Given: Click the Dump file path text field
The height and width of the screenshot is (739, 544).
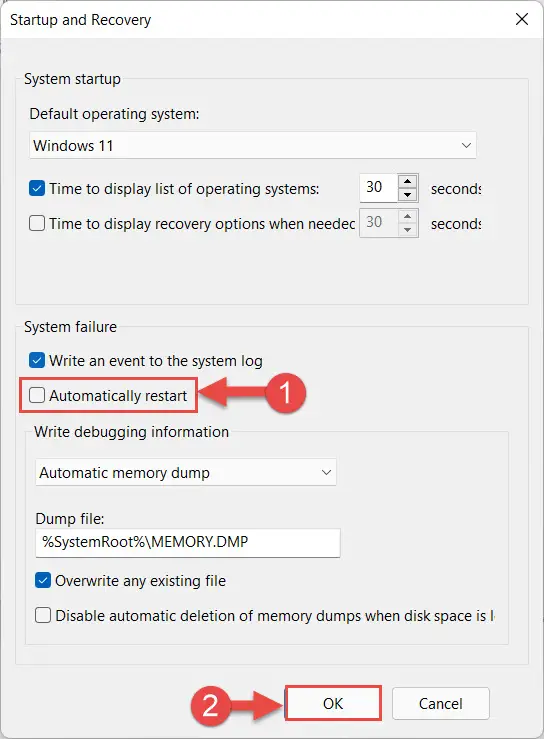Looking at the screenshot, I should click(188, 542).
